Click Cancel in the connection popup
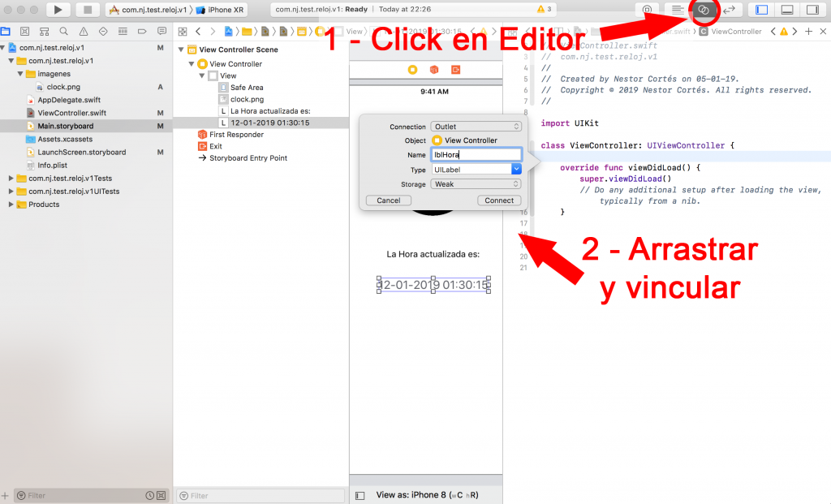The image size is (831, 504). [x=389, y=200]
